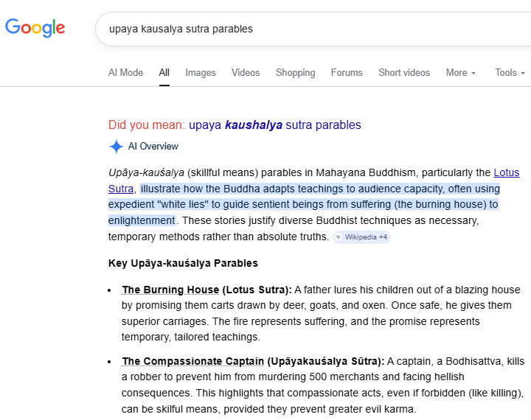Click '(Upāyakauśalya Sūtra):' bold text

click(x=326, y=361)
